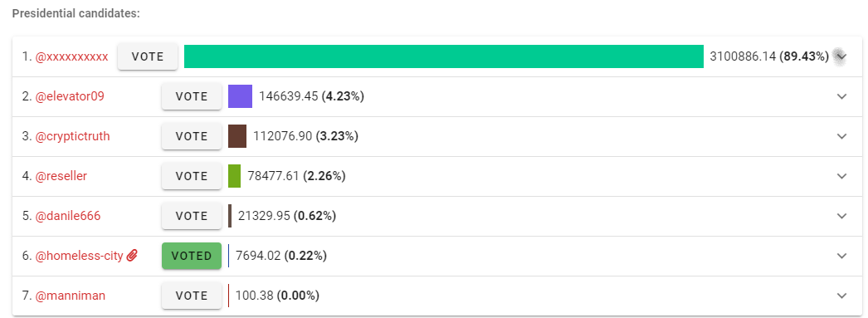
Task: Click paperclip icon beside @homeless-city
Action: [132, 256]
